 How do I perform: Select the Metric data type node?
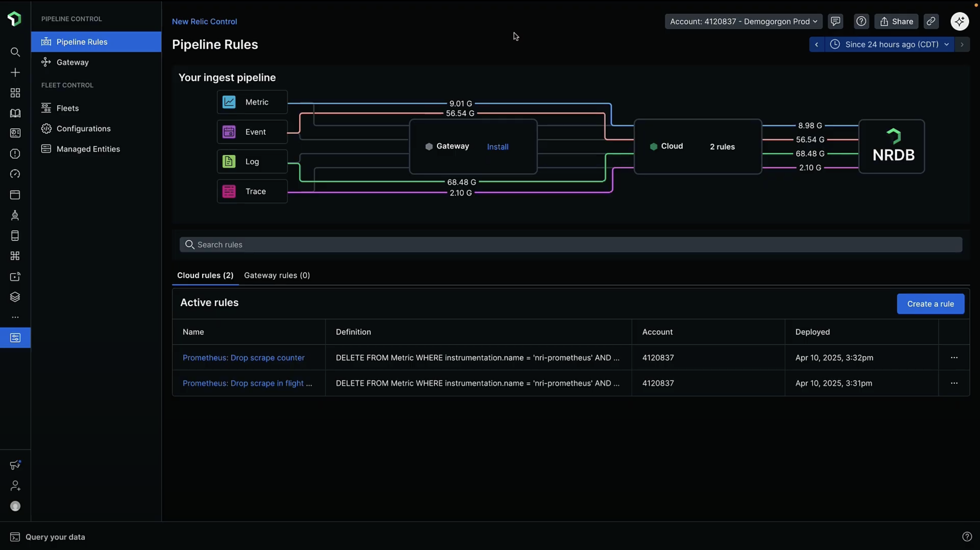[x=252, y=102]
